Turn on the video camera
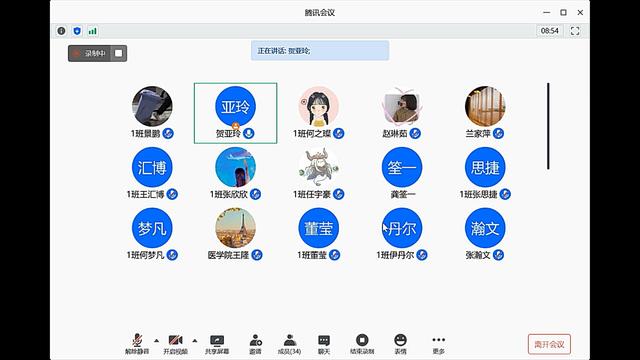The width and height of the screenshot is (640, 360). point(176,344)
